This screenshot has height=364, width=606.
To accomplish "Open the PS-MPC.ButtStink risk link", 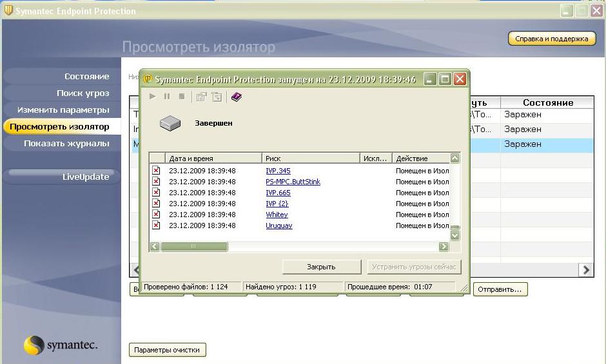I will 293,182.
